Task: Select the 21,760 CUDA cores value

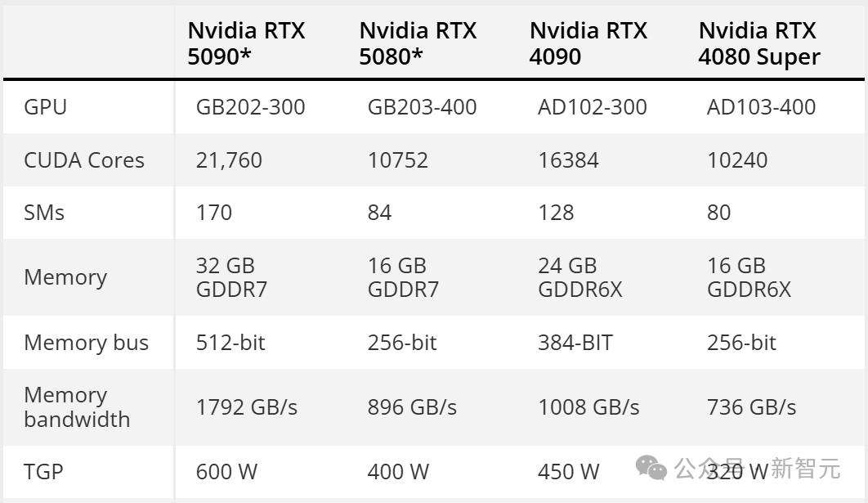Action: click(229, 160)
